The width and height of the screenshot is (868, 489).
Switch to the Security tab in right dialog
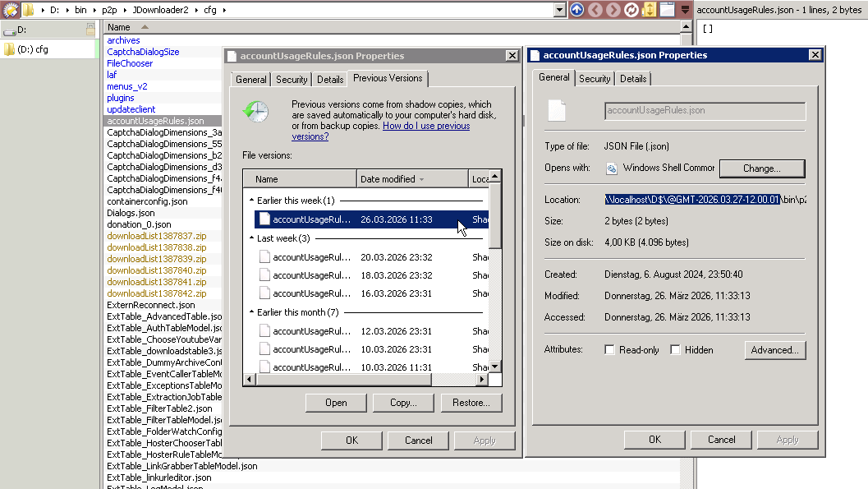point(595,79)
